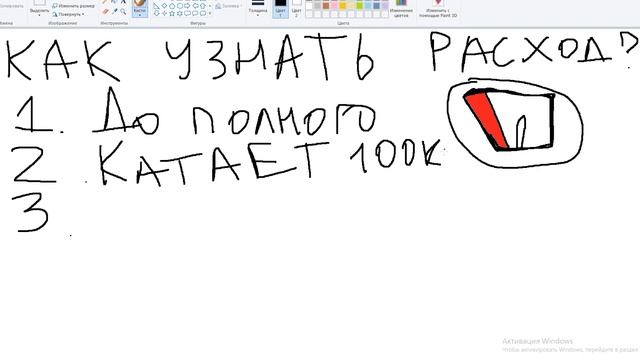Pick the blue-gray palette swatch
Screen dimensions: 640x360
[376, 6]
